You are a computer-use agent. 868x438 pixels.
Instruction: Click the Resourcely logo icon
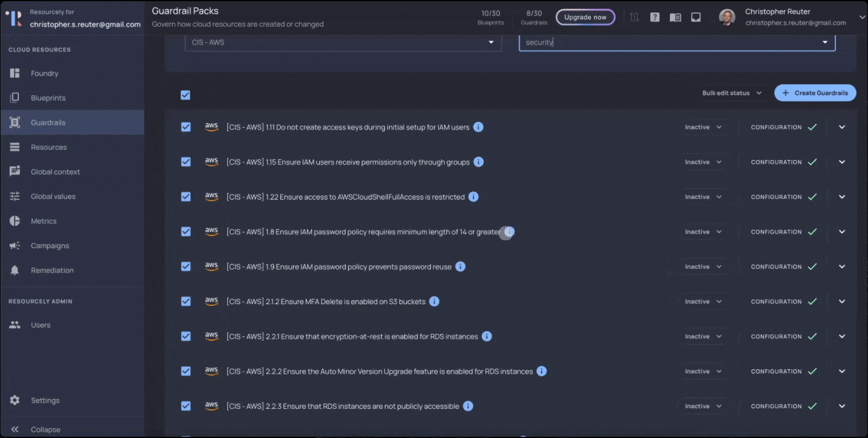pyautogui.click(x=13, y=18)
